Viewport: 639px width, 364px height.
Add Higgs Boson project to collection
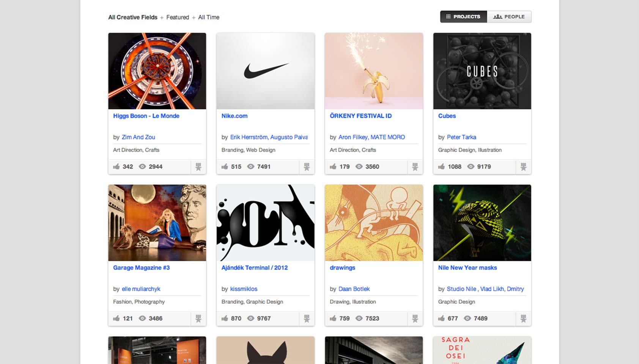[198, 167]
